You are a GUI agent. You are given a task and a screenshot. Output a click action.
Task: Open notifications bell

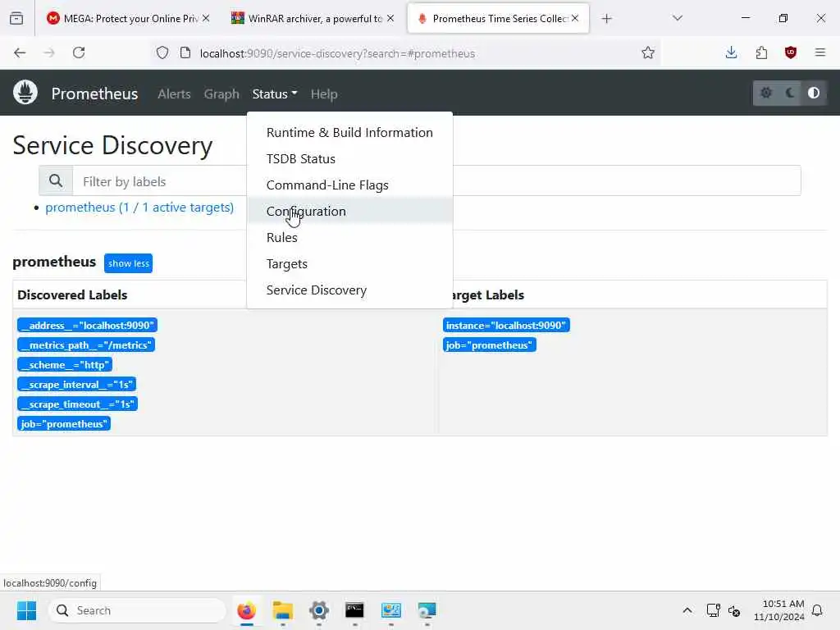point(817,610)
